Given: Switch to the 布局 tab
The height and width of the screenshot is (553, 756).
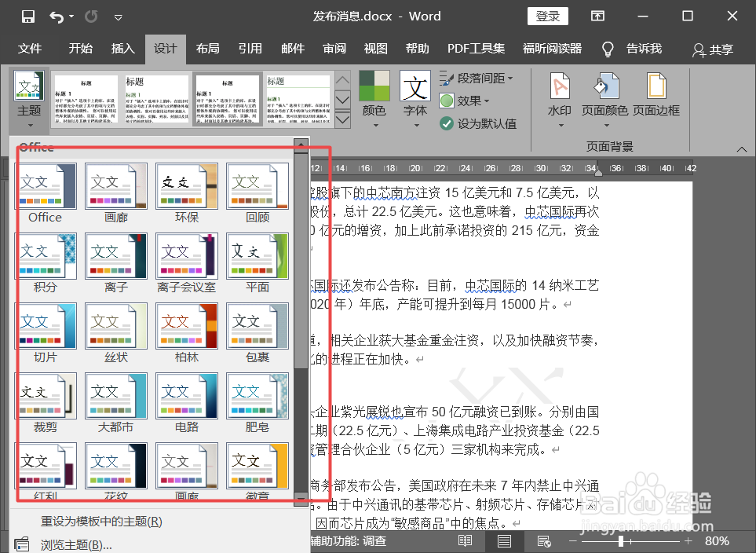Looking at the screenshot, I should (x=208, y=48).
